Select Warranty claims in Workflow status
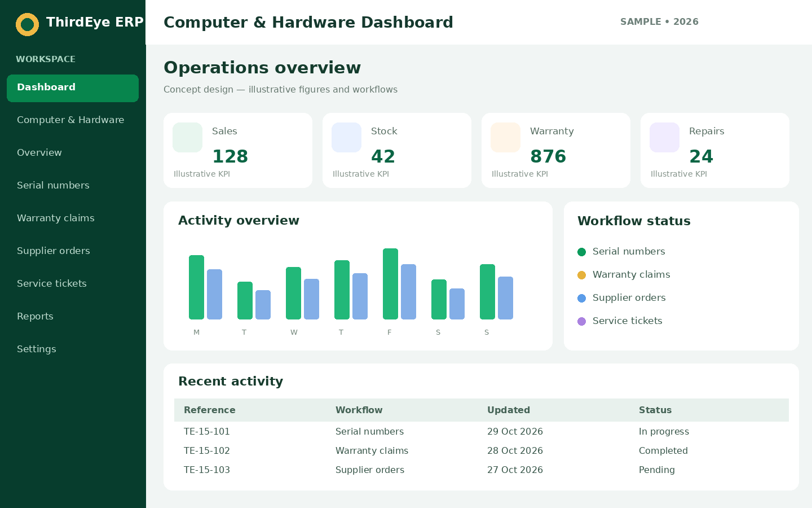The image size is (812, 508). click(x=632, y=274)
